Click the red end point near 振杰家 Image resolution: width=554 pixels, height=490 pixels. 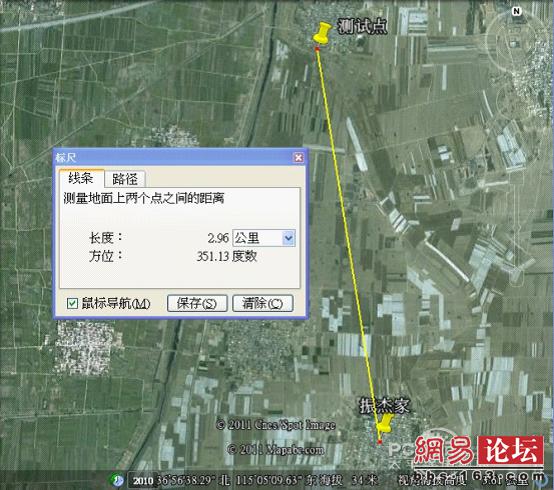coord(379,441)
